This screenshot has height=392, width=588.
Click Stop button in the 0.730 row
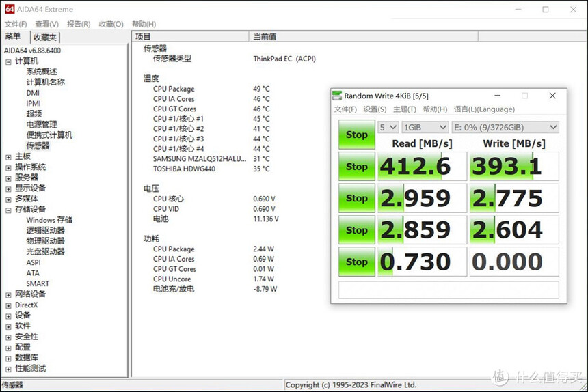click(x=357, y=262)
